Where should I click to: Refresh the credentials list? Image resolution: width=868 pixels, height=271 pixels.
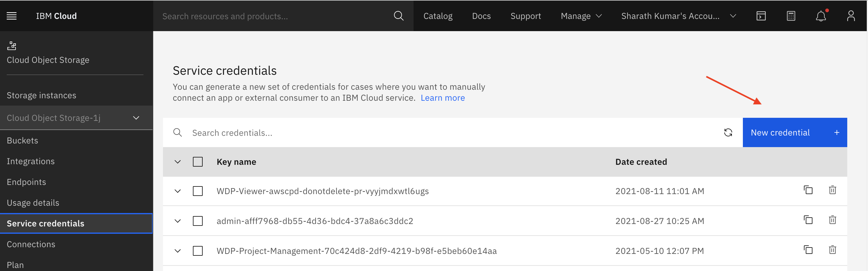(728, 132)
